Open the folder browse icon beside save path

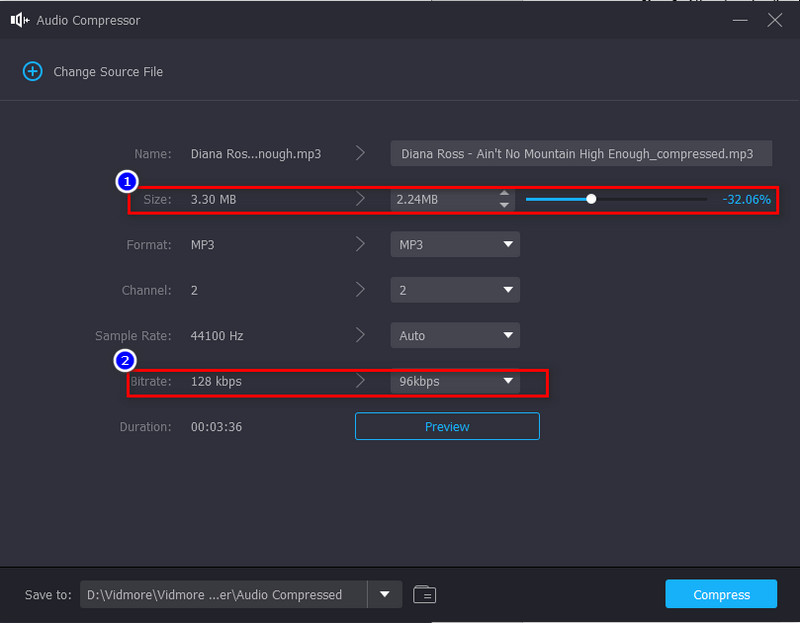424,594
